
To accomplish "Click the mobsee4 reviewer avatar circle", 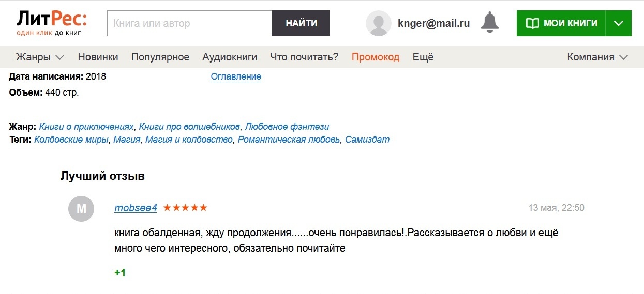I will [x=81, y=209].
